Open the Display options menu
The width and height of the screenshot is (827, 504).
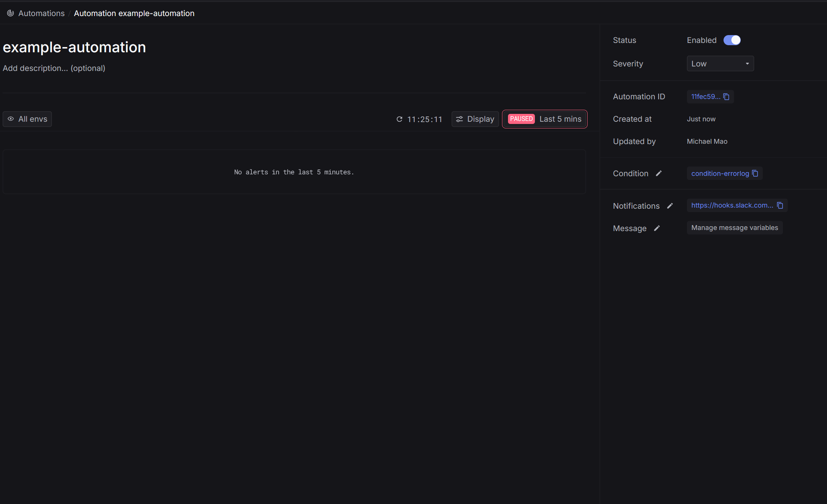475,119
